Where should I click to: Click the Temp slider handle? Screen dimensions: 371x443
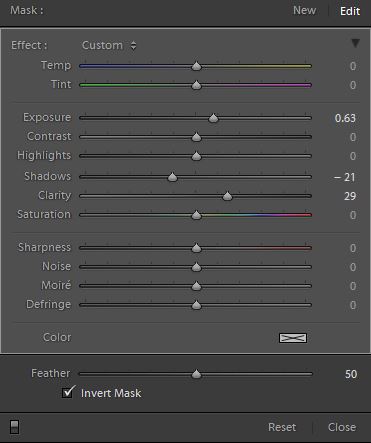196,66
